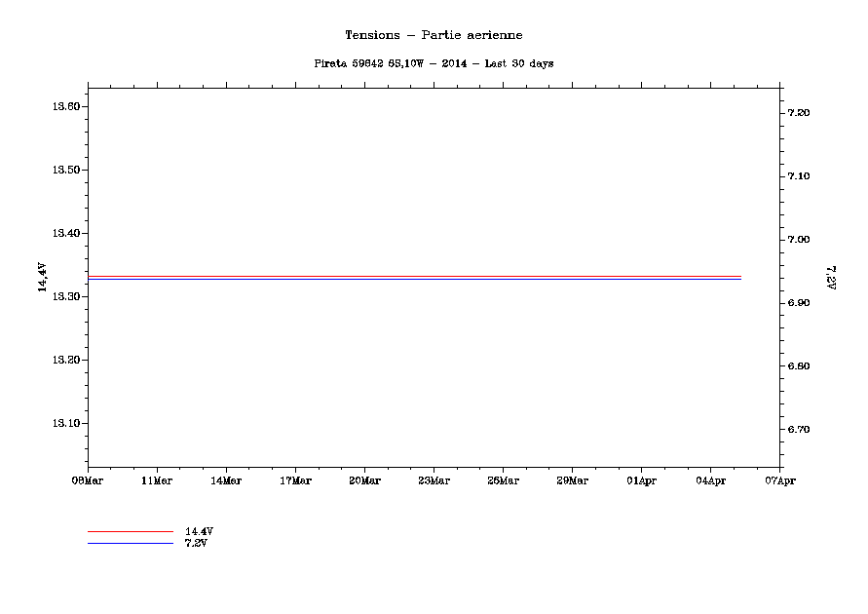Screen dimensions: 868x614
Task: Select the line sample beside the 7.2V legend
Action: 130,543
